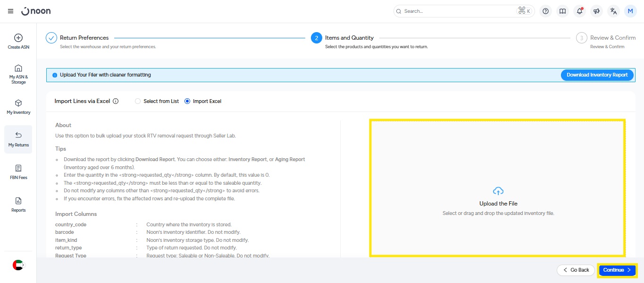Open the hamburger menu

point(11,11)
